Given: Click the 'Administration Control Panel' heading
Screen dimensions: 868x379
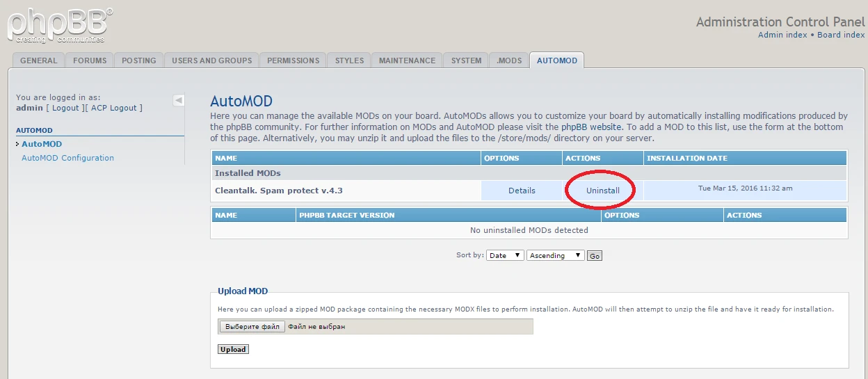Looking at the screenshot, I should (x=780, y=22).
